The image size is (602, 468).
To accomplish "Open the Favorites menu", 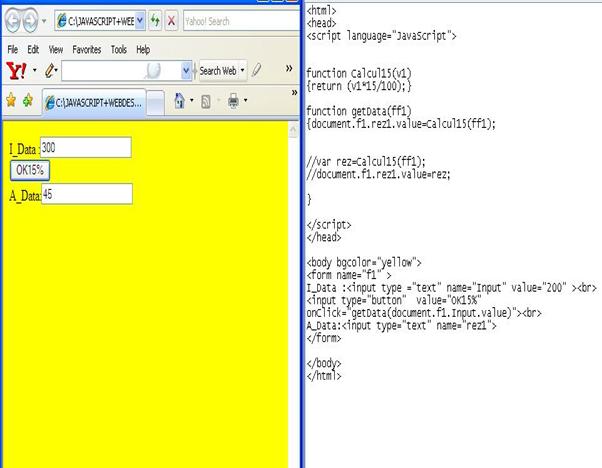I will click(x=87, y=50).
